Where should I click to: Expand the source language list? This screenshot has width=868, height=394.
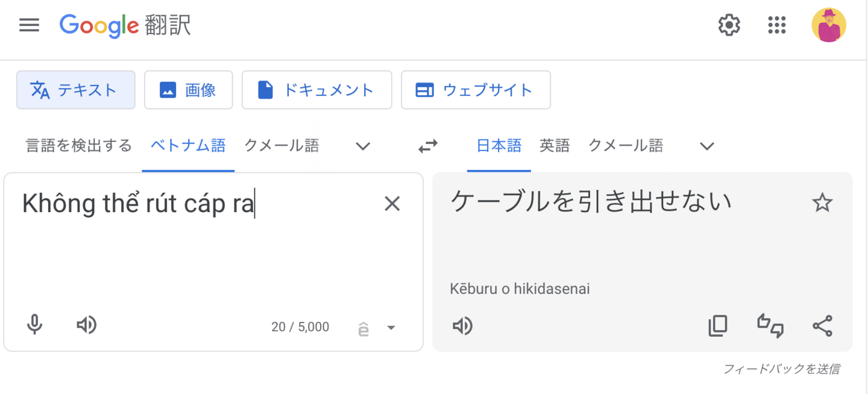pyautogui.click(x=363, y=146)
